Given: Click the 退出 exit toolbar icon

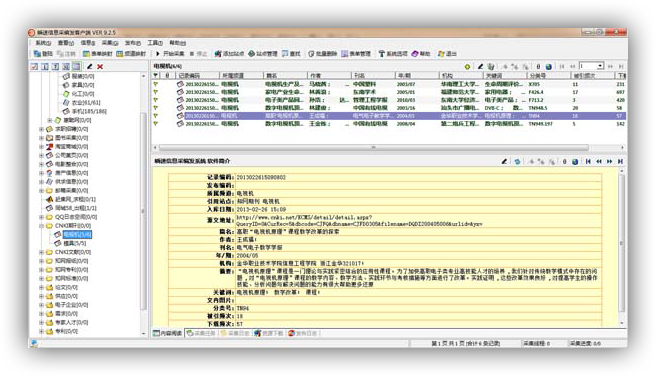Looking at the screenshot, I should pos(441,54).
